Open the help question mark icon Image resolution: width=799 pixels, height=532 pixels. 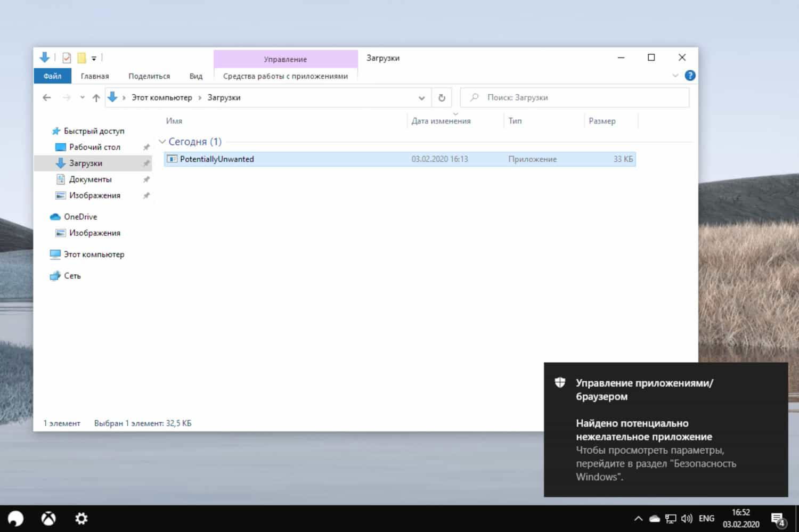(690, 76)
